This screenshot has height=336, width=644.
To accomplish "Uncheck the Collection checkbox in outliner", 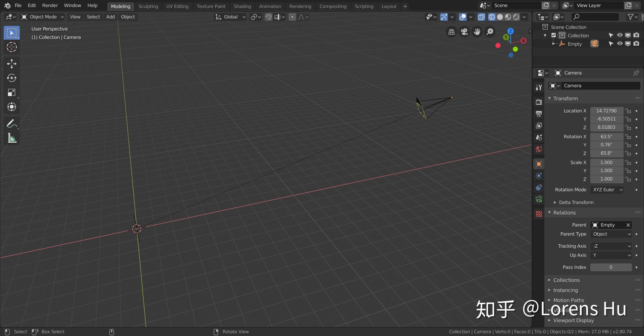I will 554,35.
